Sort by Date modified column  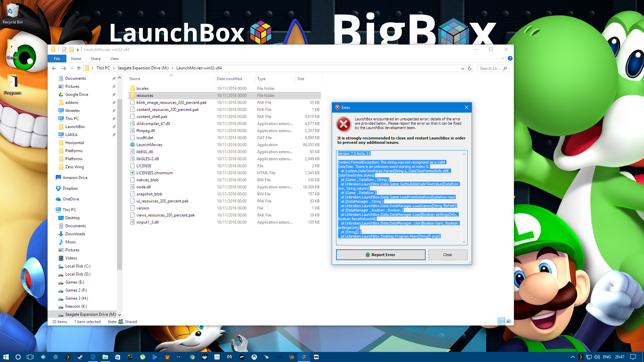229,79
